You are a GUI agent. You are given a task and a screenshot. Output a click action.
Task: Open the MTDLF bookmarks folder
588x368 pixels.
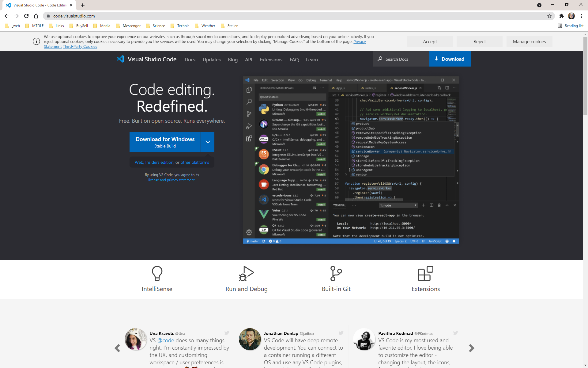click(35, 26)
